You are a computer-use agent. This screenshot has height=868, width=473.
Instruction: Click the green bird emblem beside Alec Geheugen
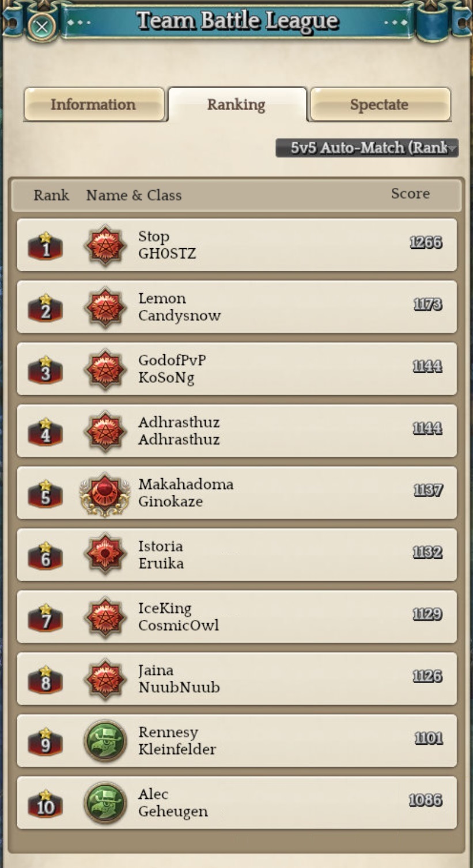(x=105, y=803)
